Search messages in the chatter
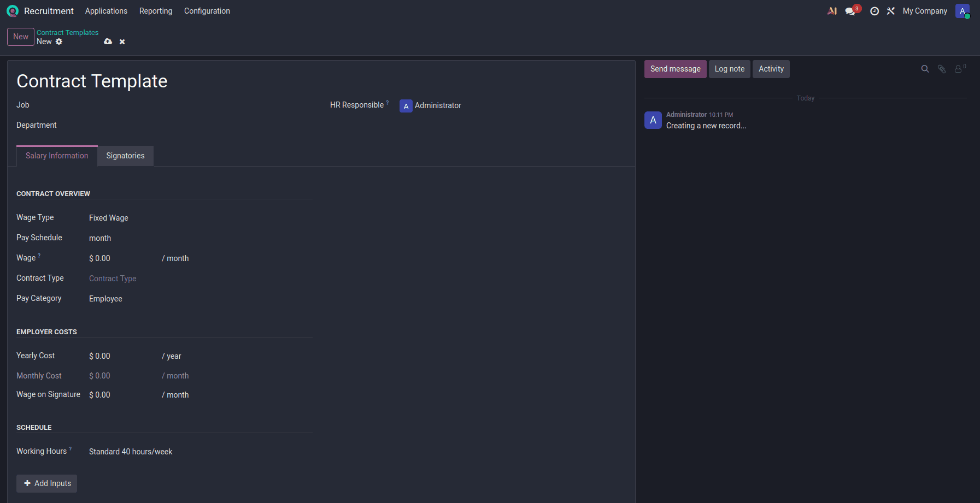This screenshot has width=980, height=503. coord(925,69)
